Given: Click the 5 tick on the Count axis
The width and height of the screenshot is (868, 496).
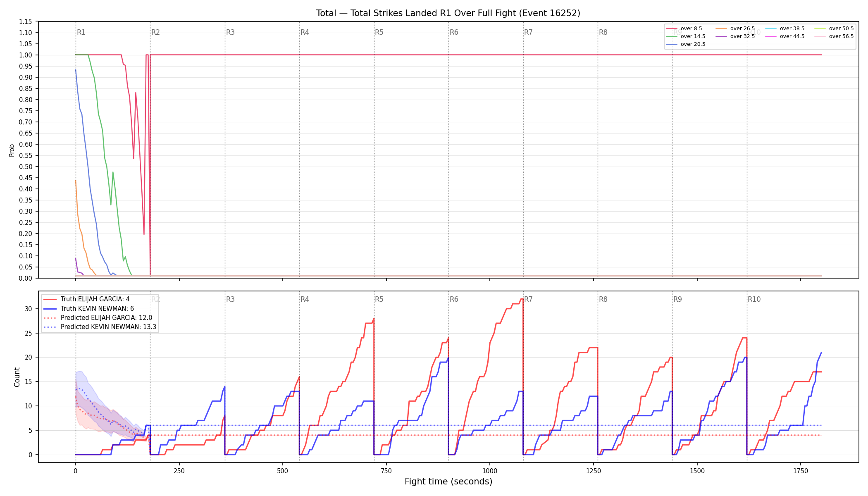Looking at the screenshot, I should [x=30, y=430].
